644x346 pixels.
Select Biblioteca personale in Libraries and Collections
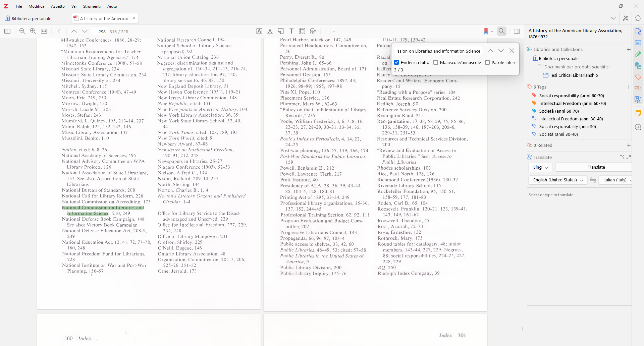point(558,58)
